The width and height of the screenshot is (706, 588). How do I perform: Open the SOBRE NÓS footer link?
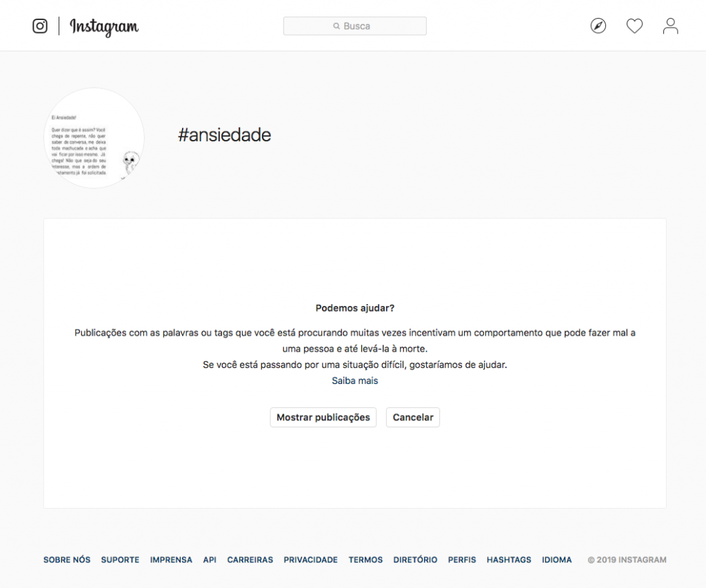pyautogui.click(x=67, y=560)
